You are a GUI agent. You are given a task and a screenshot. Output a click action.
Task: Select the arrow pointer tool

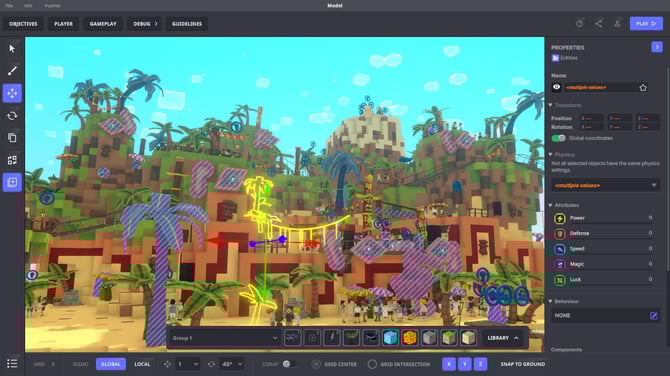[12, 49]
